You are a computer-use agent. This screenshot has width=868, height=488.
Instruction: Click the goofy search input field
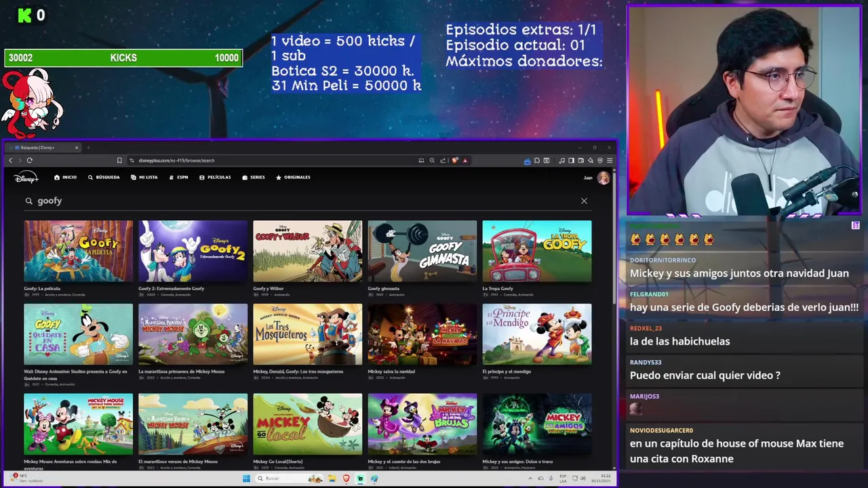click(x=305, y=201)
